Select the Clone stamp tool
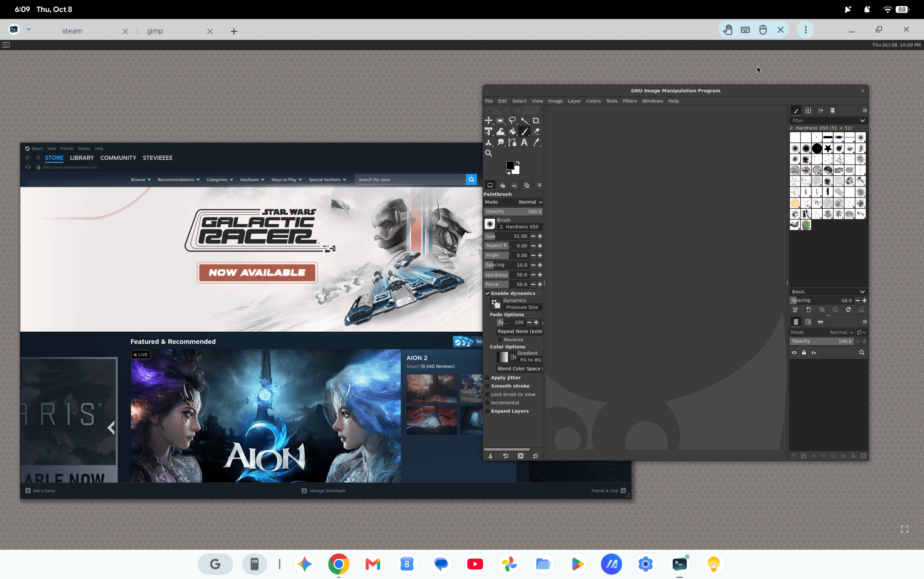This screenshot has height=579, width=924. pos(488,143)
